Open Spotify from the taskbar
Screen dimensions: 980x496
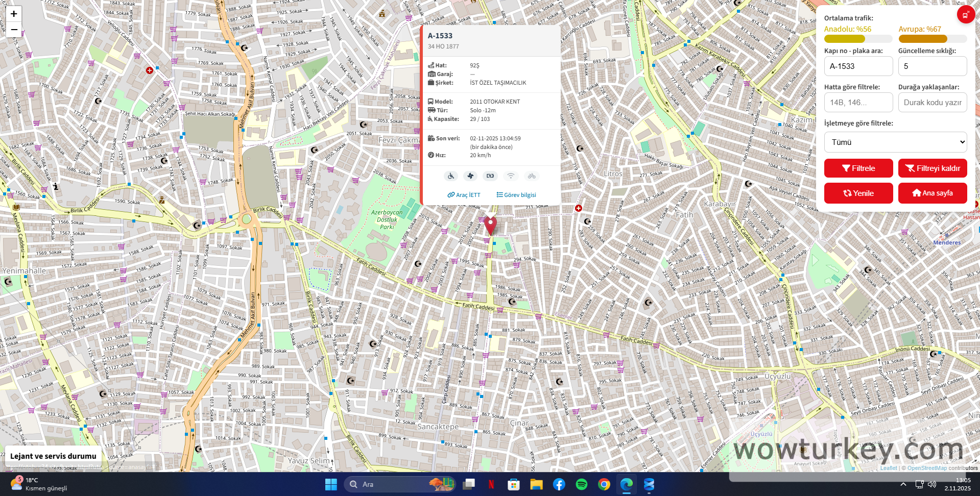click(x=581, y=484)
